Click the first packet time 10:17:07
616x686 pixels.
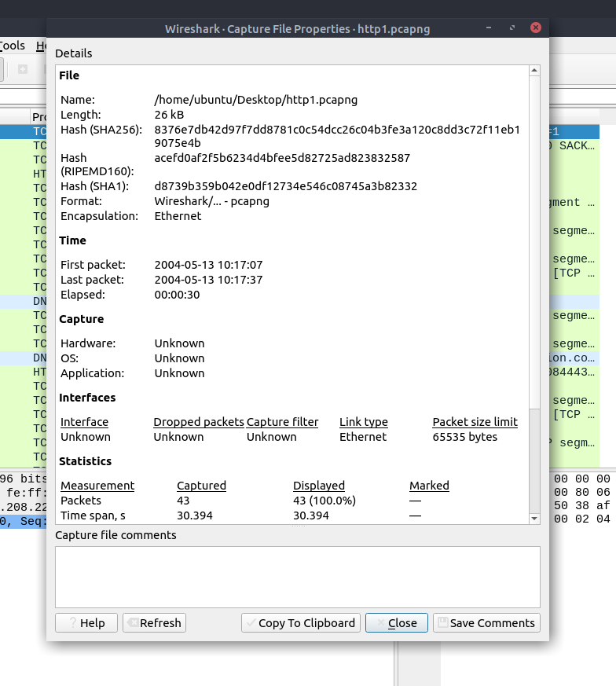pyautogui.click(x=208, y=265)
